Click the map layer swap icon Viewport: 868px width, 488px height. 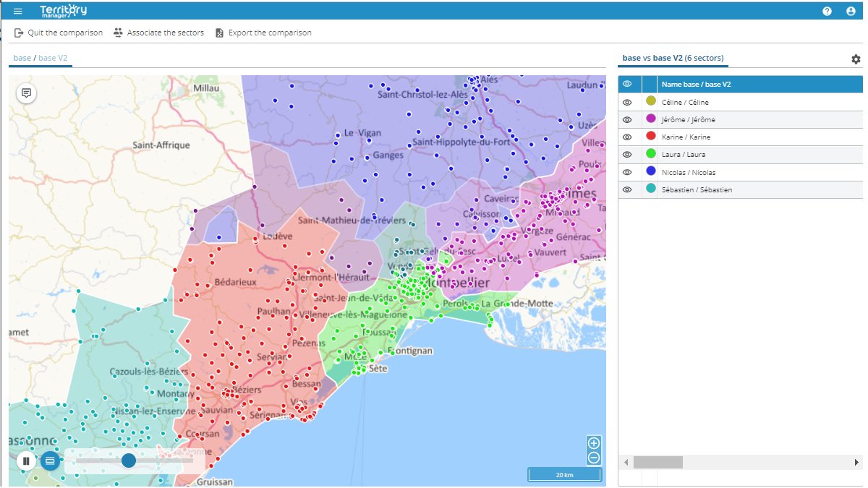click(x=50, y=461)
